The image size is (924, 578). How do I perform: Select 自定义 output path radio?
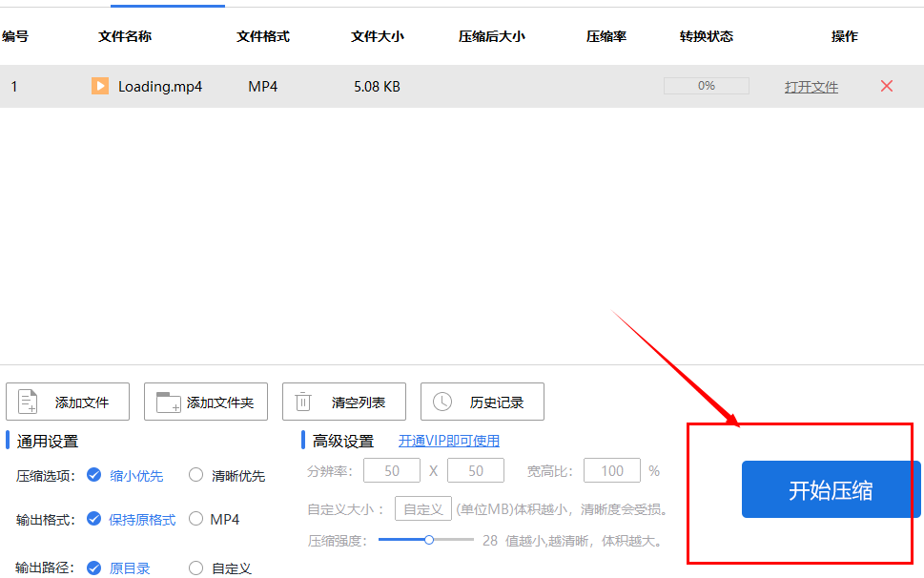195,568
